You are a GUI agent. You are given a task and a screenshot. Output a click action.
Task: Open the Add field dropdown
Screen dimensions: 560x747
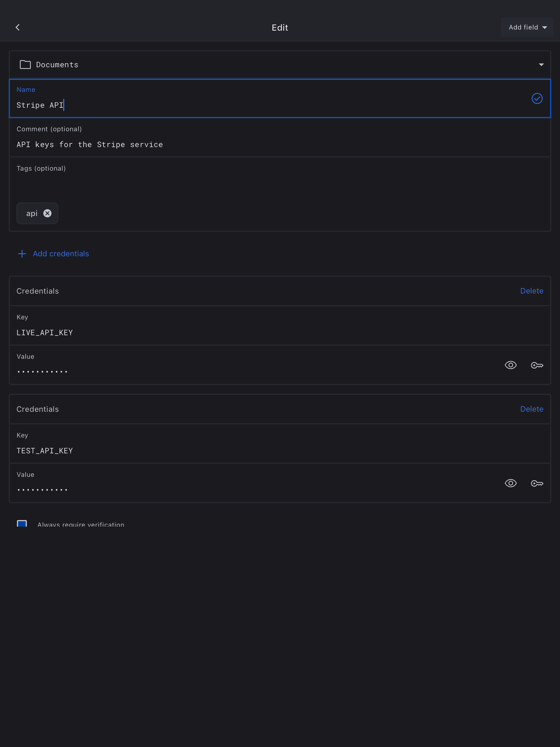[x=527, y=27]
